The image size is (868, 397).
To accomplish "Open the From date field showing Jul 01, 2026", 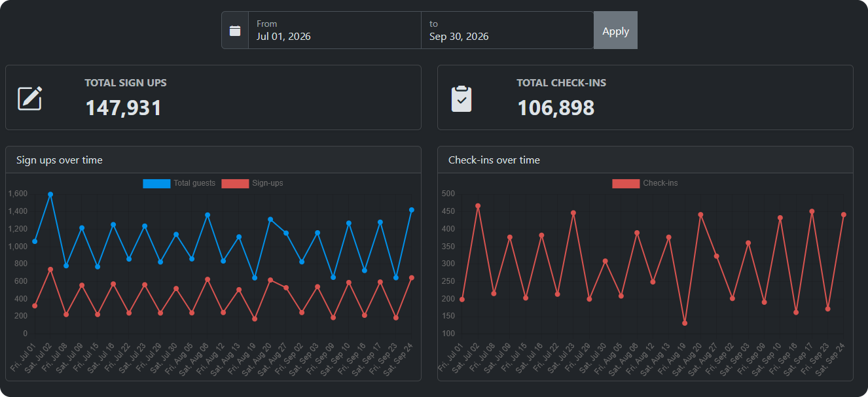I will [335, 30].
